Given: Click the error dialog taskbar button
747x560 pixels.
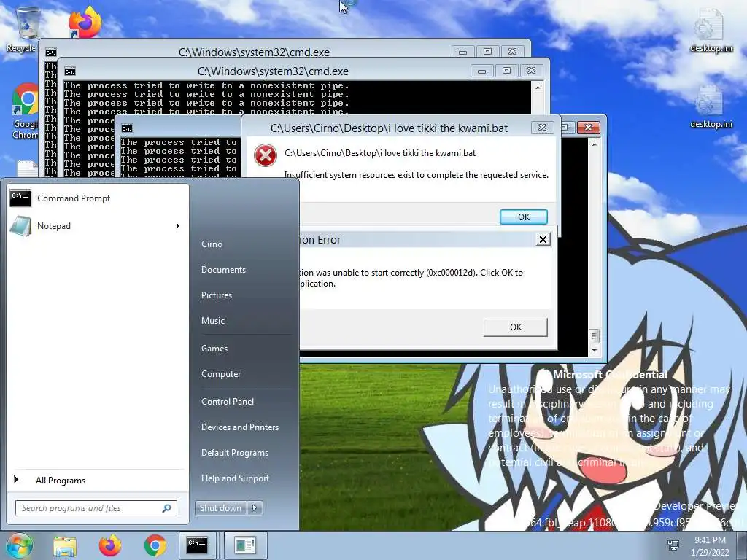Looking at the screenshot, I should point(245,545).
